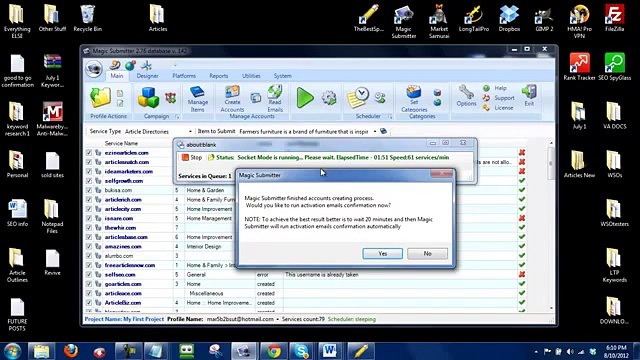This screenshot has height=360, width=640.
Task: Toggle checkbox for amazines.com
Action: (89, 247)
